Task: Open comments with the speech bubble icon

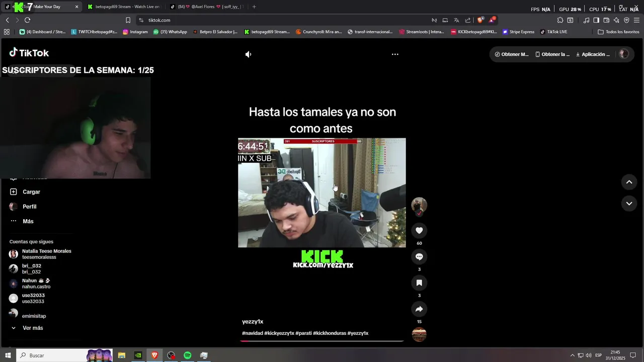Action: coord(419,256)
